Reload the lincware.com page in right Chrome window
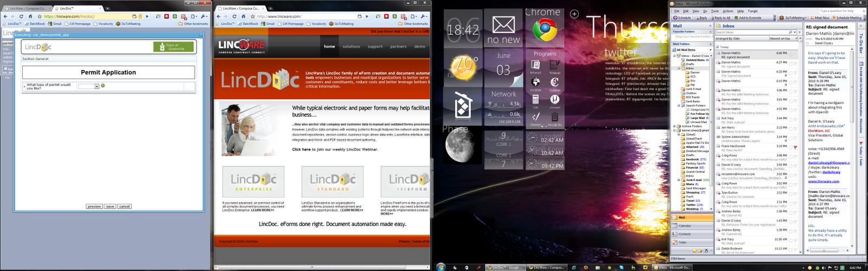The height and width of the screenshot is (271, 868). pyautogui.click(x=234, y=16)
